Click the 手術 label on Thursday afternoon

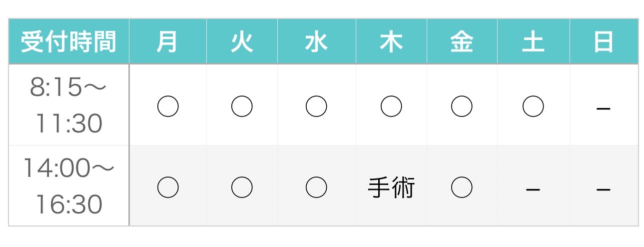pyautogui.click(x=391, y=188)
